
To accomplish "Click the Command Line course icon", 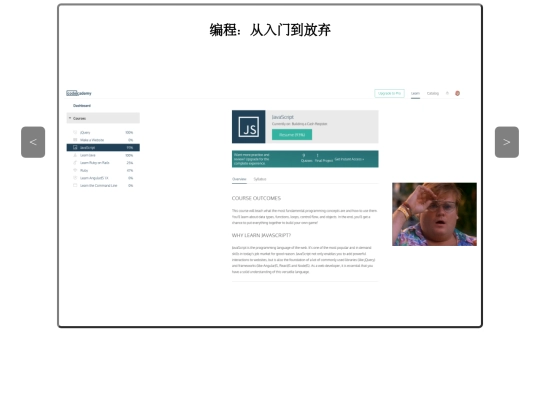I will (x=75, y=185).
